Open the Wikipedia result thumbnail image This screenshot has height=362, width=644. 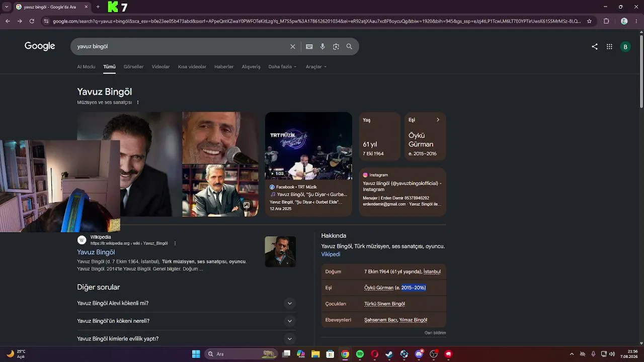click(280, 251)
